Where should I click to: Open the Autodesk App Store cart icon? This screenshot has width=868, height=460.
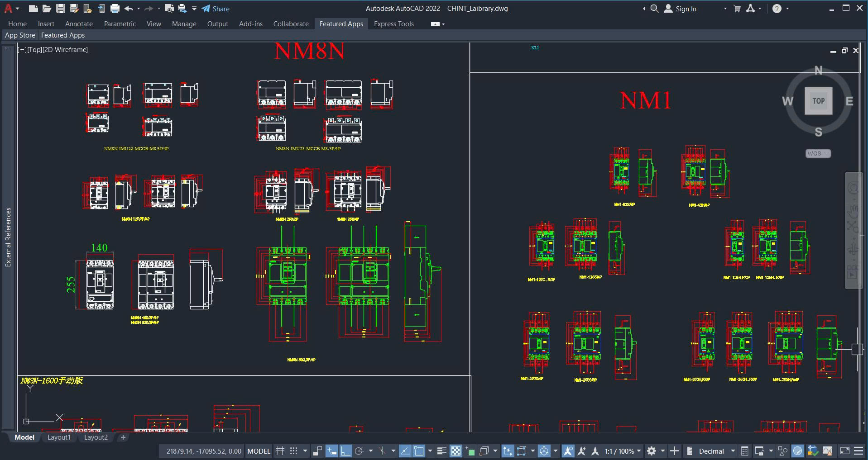(737, 9)
